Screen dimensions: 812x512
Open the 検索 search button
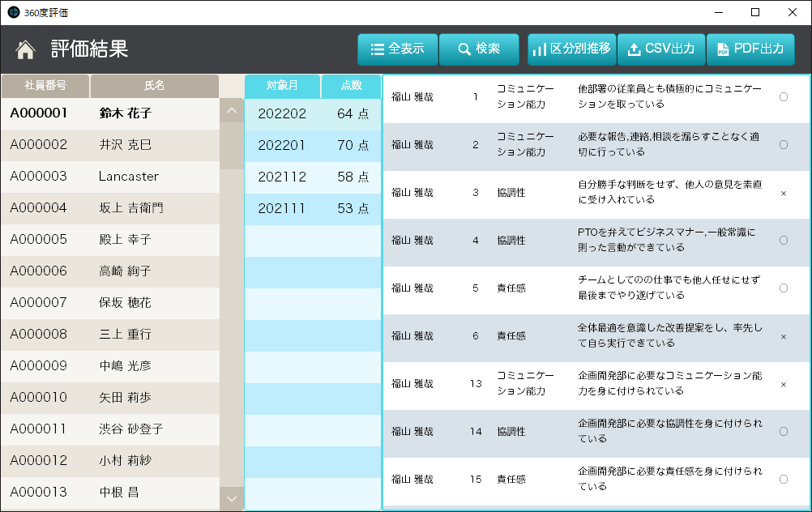click(x=479, y=49)
